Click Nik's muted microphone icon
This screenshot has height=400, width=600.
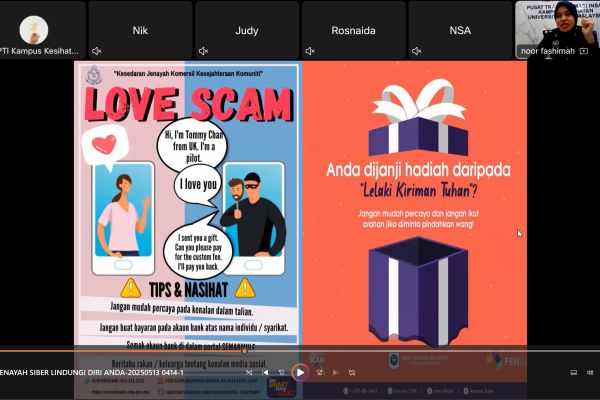tap(97, 51)
